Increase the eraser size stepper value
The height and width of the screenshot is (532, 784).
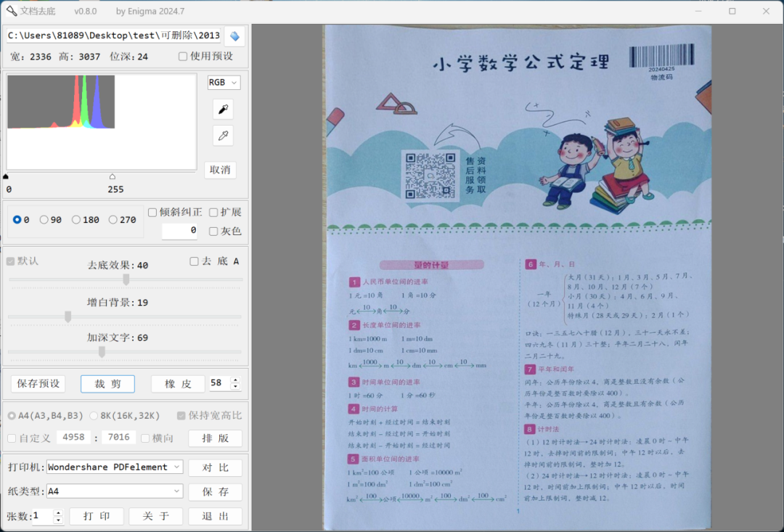pos(235,380)
